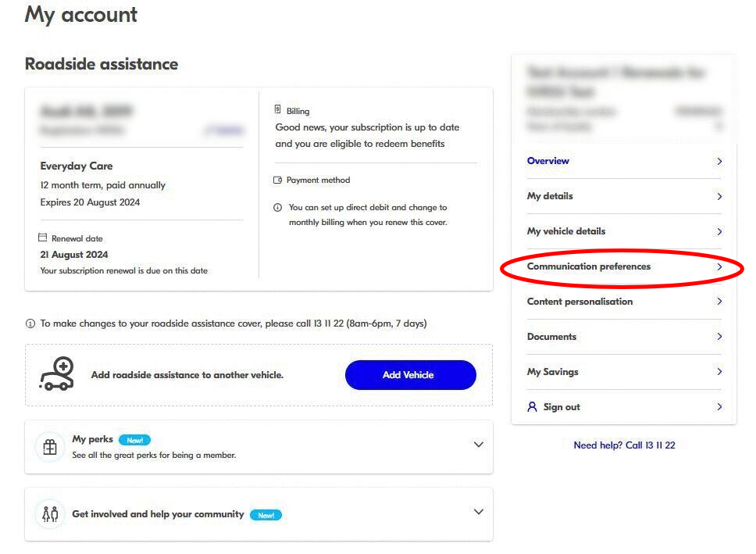
Task: Open Content personalisation settings
Action: (x=579, y=302)
